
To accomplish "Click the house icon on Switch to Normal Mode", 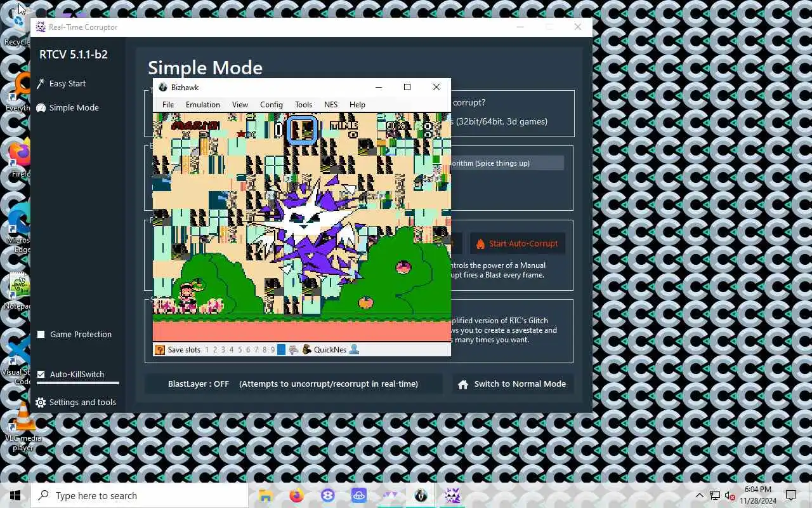I will tap(463, 384).
